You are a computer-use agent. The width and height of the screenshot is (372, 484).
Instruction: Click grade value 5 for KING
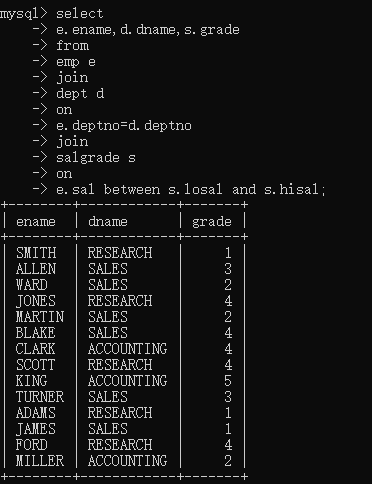pos(228,381)
